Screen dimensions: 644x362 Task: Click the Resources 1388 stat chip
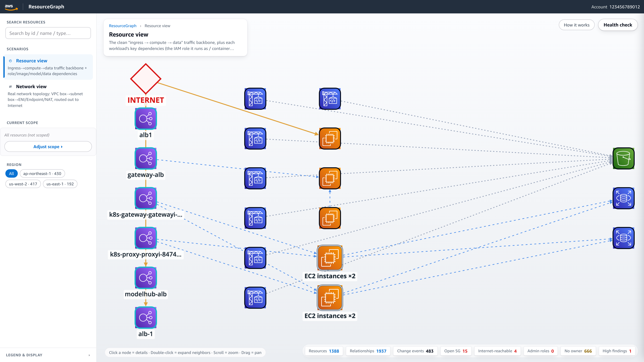tap(324, 351)
